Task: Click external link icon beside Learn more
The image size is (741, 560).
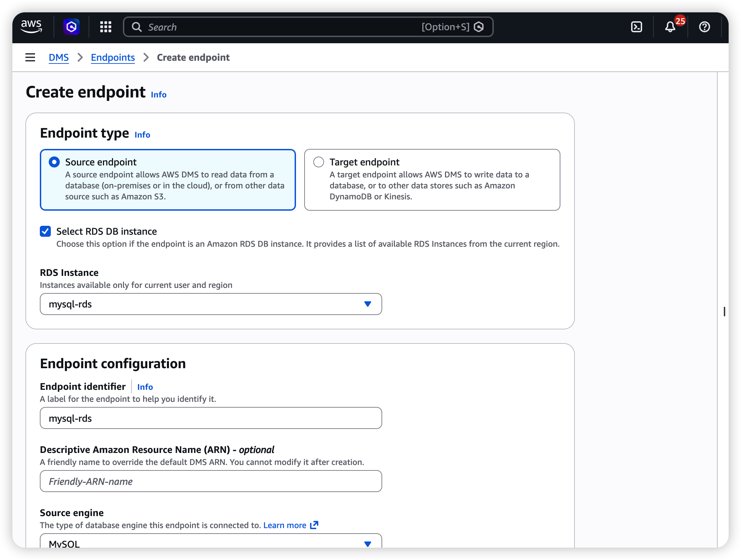Action: [314, 525]
